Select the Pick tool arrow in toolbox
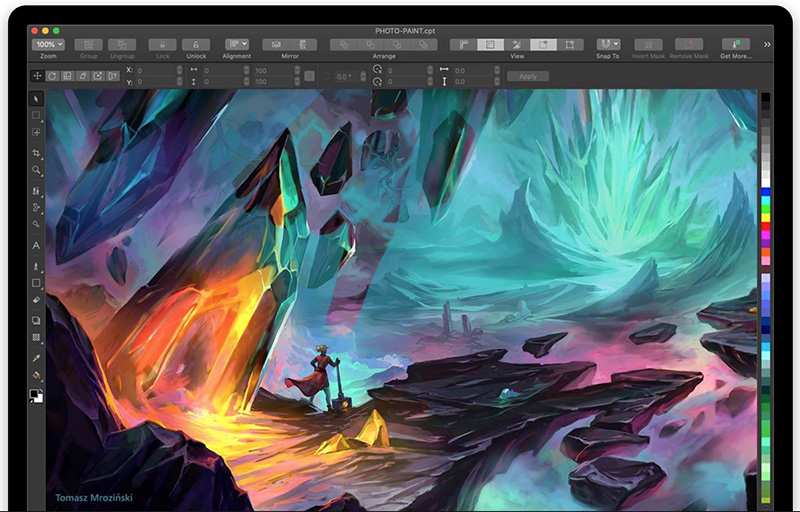The image size is (800, 512). (36, 98)
